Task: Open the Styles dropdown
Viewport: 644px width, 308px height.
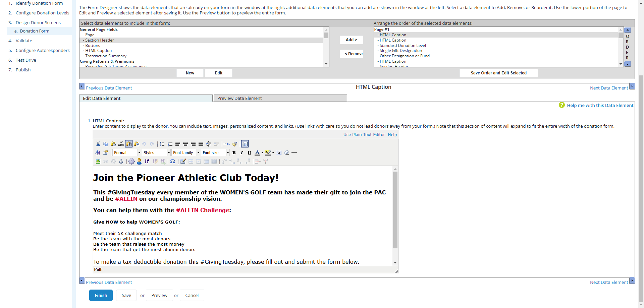Action: (156, 152)
